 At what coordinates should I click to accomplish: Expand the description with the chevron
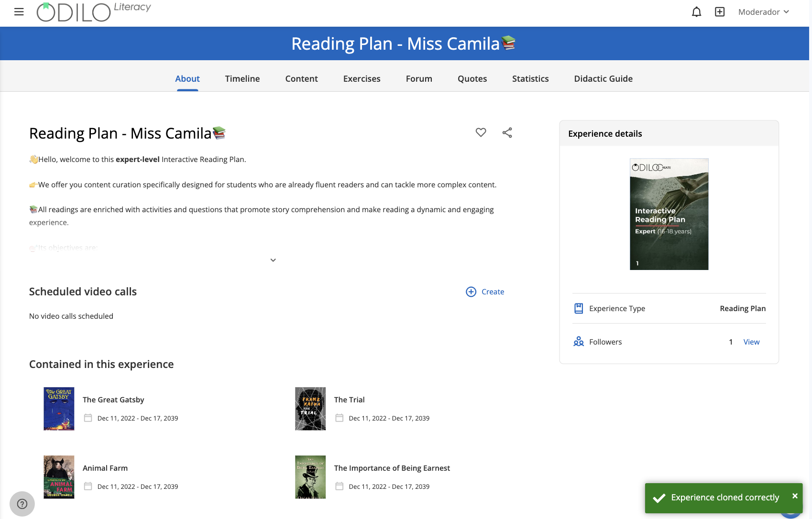273,260
